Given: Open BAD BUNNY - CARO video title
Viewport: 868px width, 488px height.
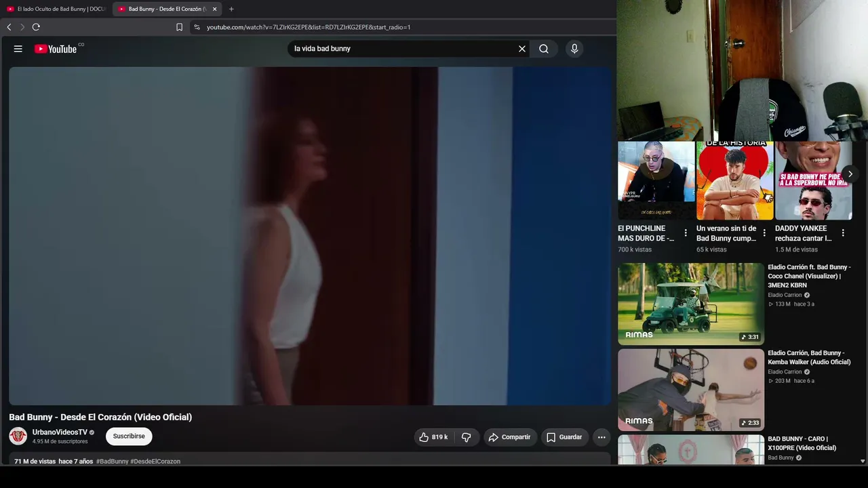Looking at the screenshot, I should coord(802,443).
